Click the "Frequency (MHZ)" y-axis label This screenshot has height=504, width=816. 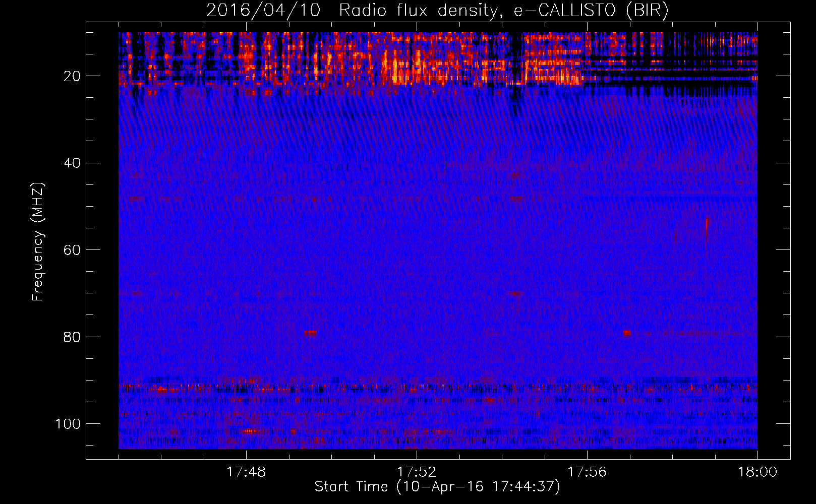coord(38,242)
